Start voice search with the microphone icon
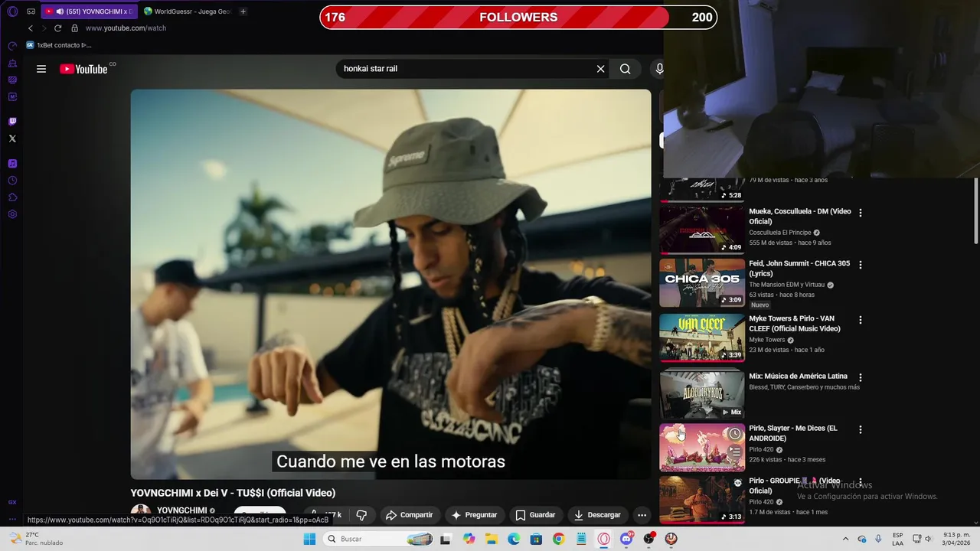Image resolution: width=980 pixels, height=551 pixels. click(x=659, y=69)
